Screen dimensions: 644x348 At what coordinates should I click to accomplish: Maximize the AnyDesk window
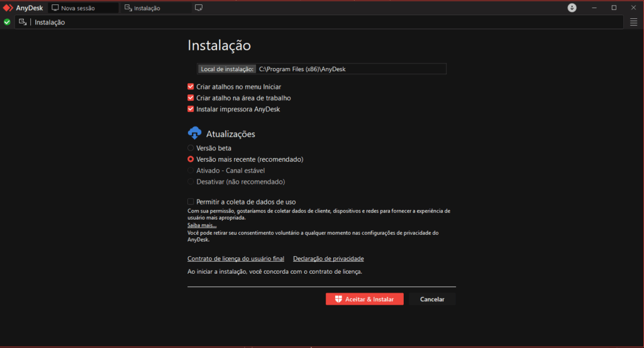(x=614, y=8)
